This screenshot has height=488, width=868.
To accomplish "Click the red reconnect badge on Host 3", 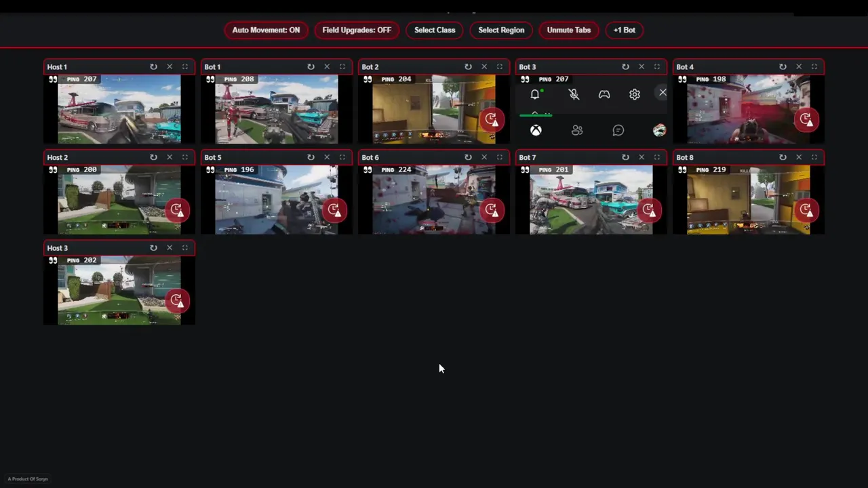I will point(176,300).
